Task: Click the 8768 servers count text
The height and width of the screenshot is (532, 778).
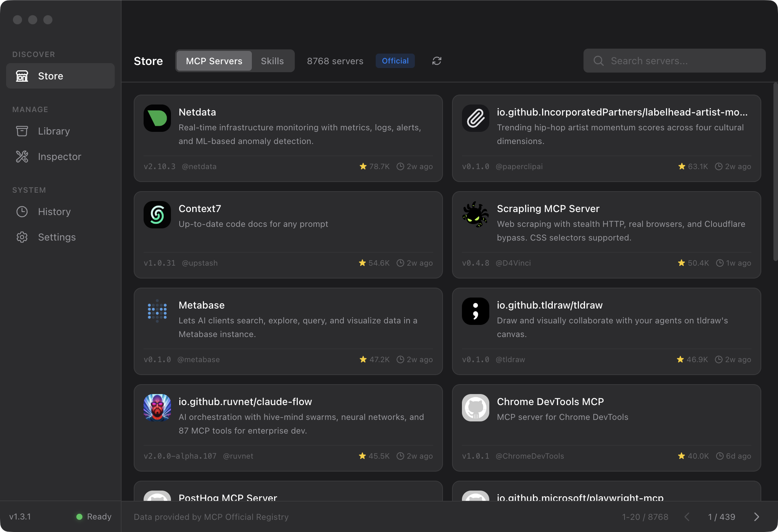Action: tap(335, 61)
